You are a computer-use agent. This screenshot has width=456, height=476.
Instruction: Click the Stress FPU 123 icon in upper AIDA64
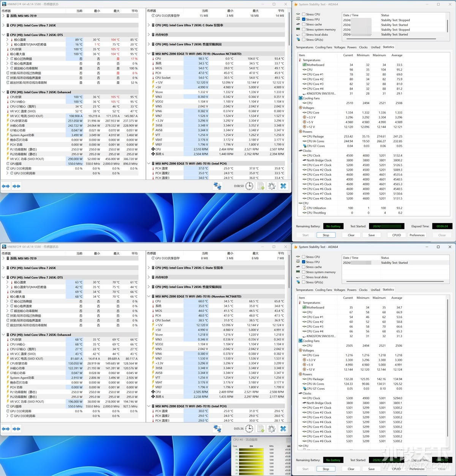298,19
